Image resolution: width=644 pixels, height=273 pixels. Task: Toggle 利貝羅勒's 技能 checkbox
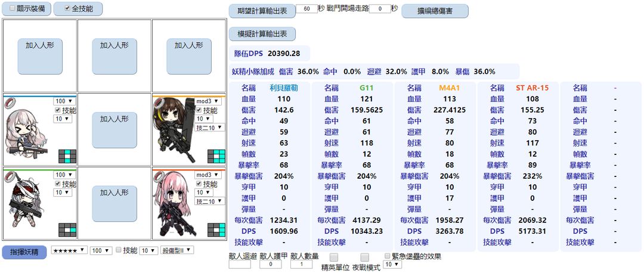[57, 110]
